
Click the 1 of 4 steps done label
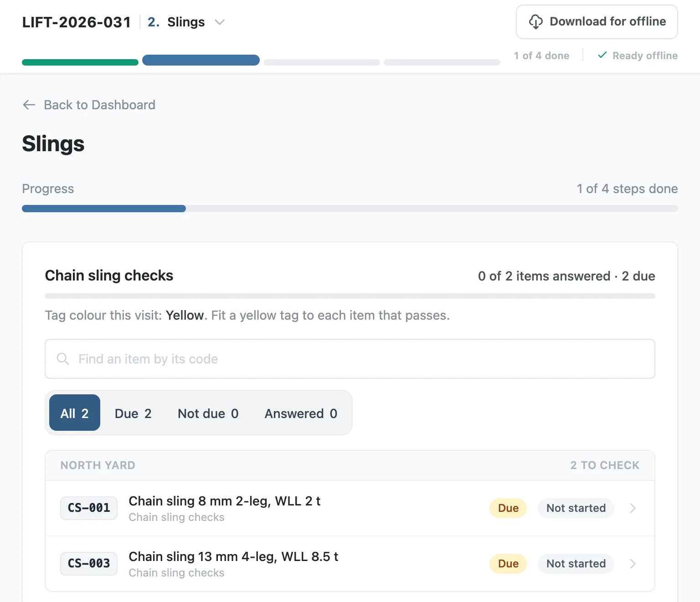click(627, 189)
